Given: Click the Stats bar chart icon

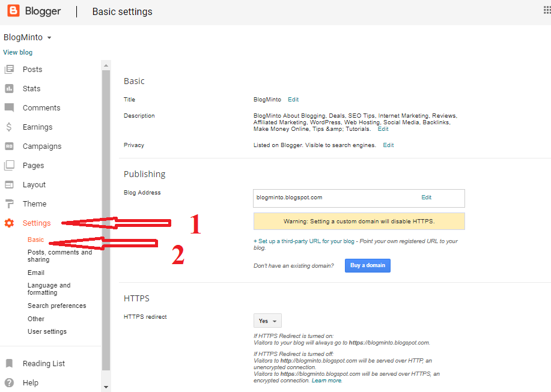Looking at the screenshot, I should (x=9, y=88).
